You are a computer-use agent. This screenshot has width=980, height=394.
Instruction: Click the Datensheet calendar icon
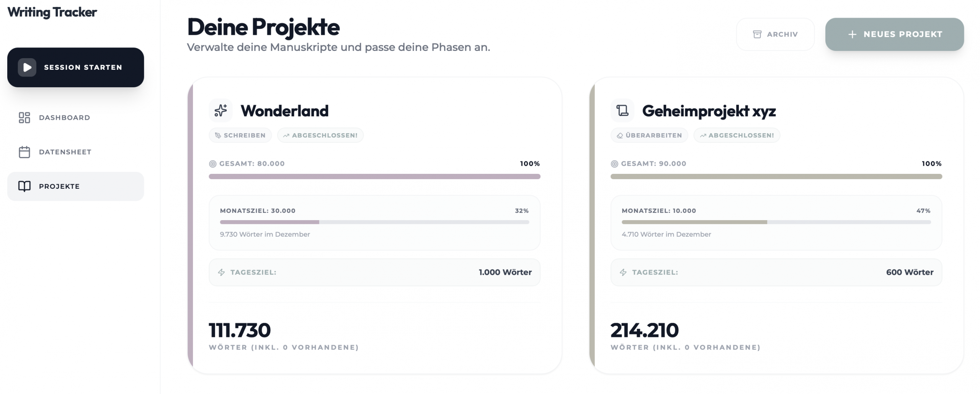pyautogui.click(x=24, y=152)
